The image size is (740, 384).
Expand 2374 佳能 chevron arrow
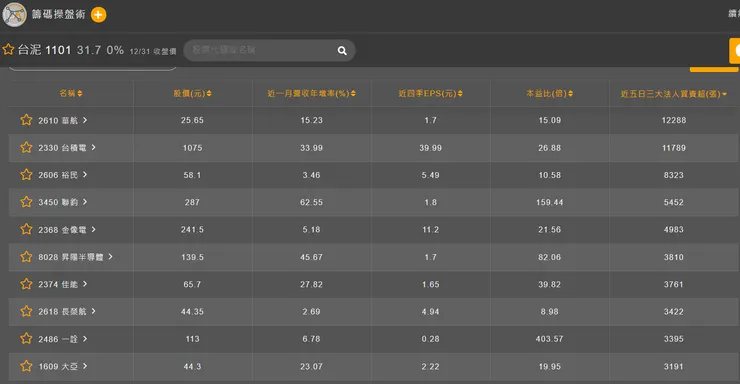(85, 284)
